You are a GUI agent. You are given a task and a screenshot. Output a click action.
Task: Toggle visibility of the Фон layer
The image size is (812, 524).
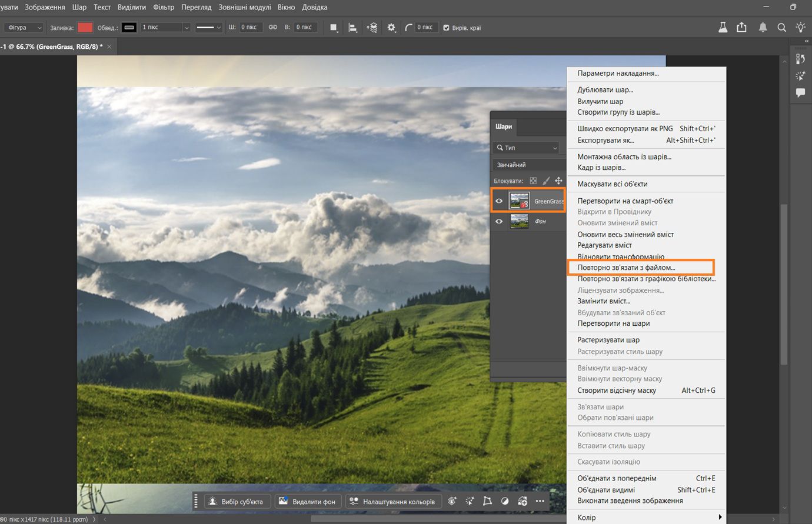(499, 222)
